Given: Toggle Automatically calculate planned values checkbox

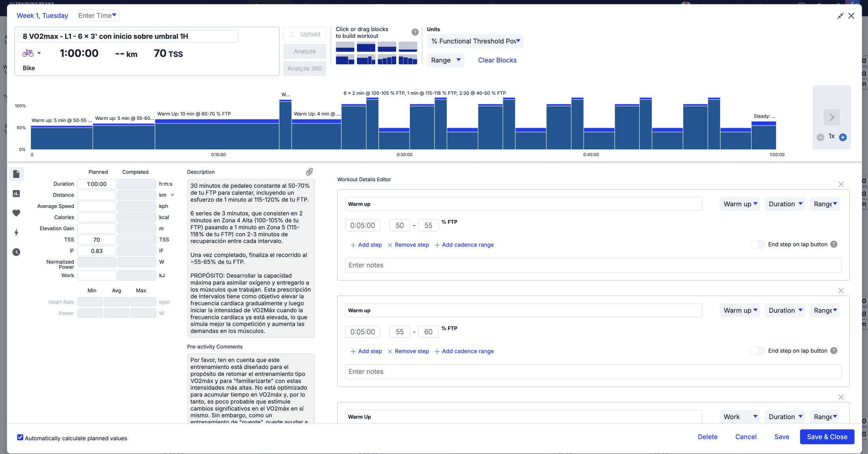Looking at the screenshot, I should pos(20,437).
